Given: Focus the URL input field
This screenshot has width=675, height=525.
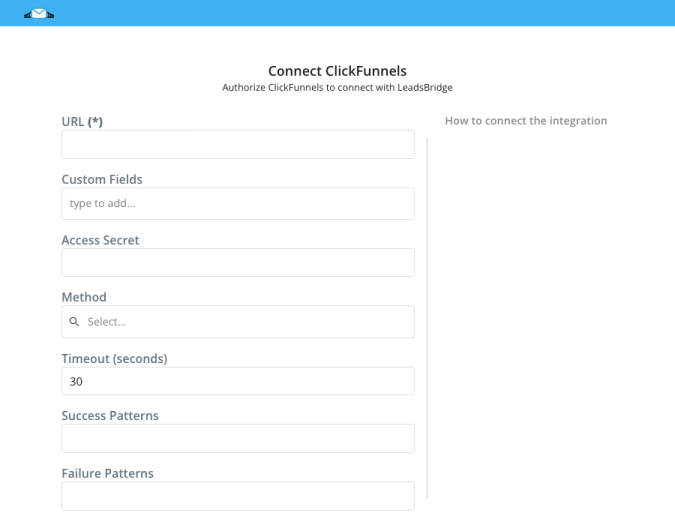Looking at the screenshot, I should [238, 145].
